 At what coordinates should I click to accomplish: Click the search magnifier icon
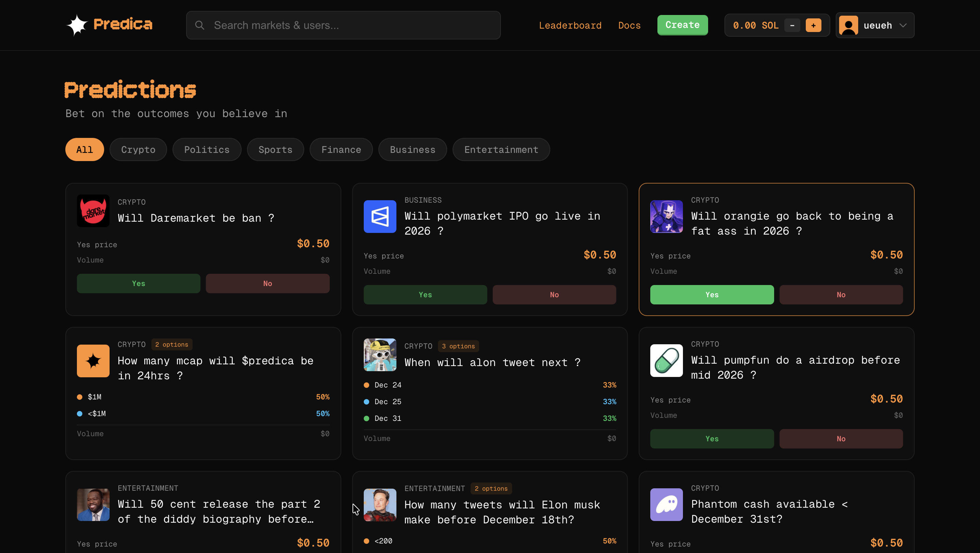[199, 25]
